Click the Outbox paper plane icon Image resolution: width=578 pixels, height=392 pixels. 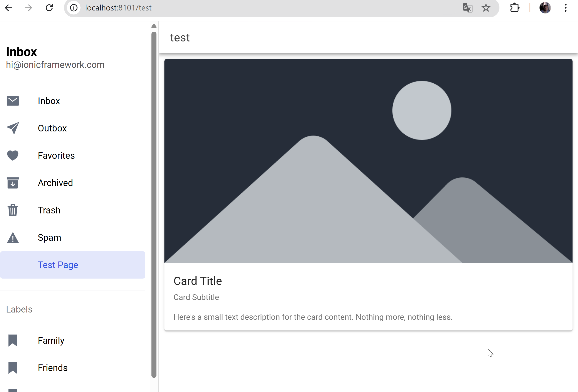tap(13, 128)
